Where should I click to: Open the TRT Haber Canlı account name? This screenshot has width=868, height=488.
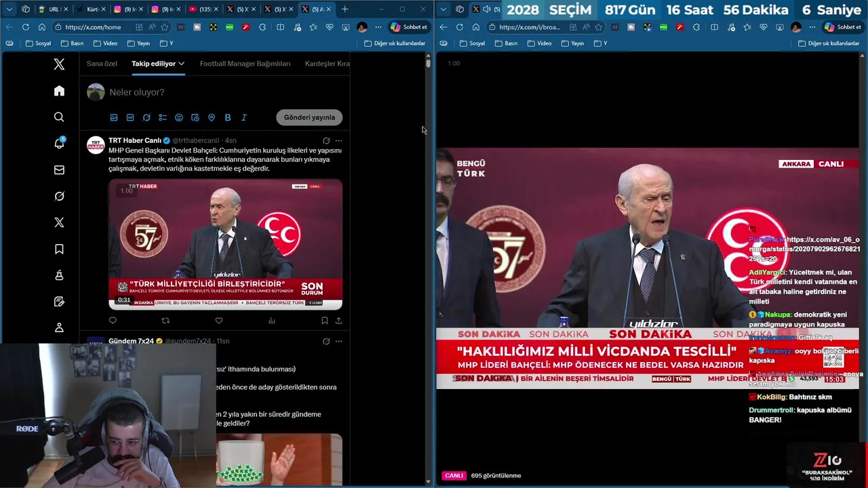coord(135,140)
